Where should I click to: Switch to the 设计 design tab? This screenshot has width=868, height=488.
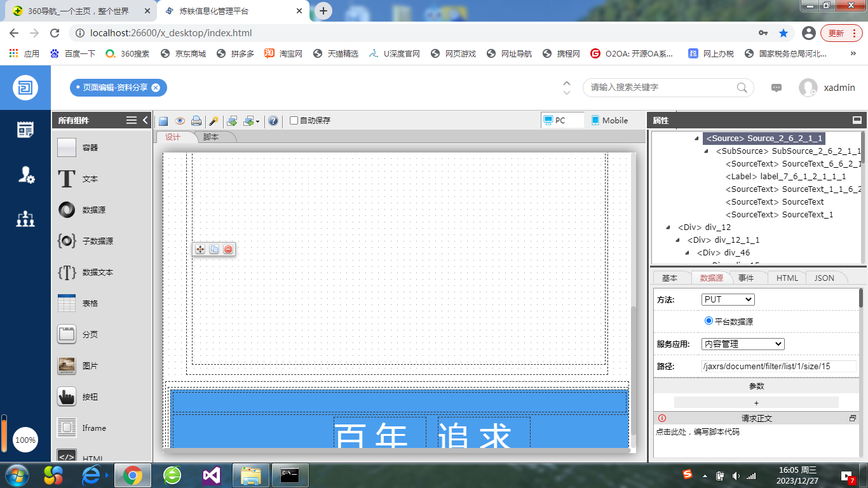(173, 137)
